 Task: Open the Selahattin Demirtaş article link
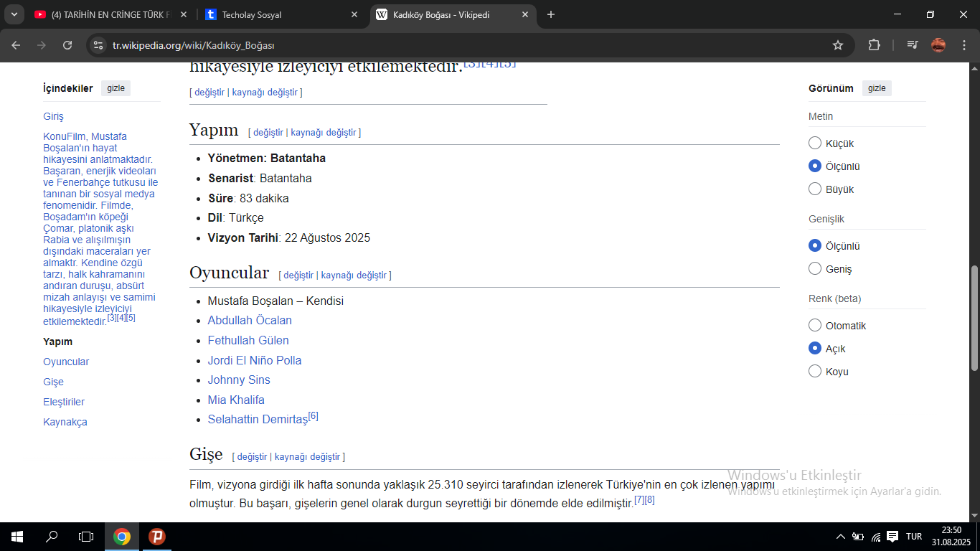258,419
